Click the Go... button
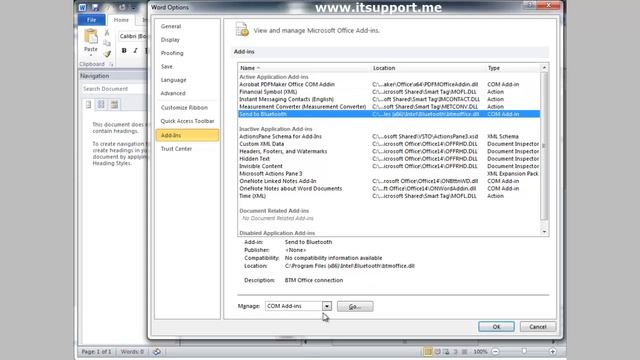 click(355, 307)
